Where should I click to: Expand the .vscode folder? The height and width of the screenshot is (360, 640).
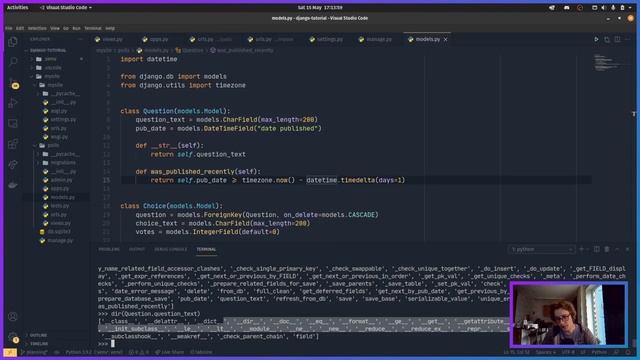coord(53,68)
